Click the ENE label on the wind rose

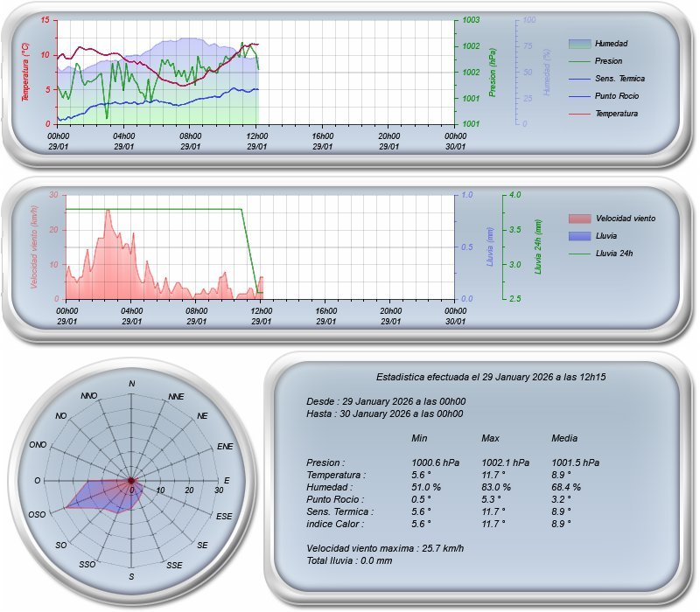[x=225, y=447]
